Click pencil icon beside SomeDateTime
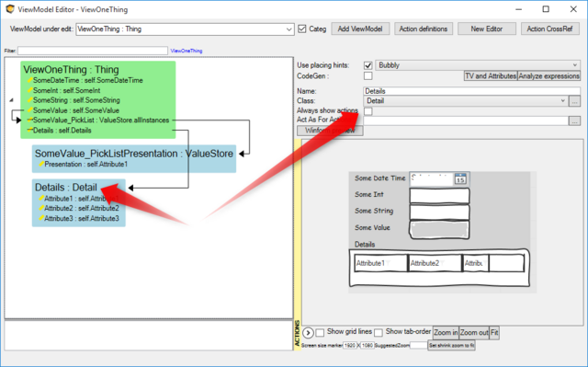The width and height of the screenshot is (588, 367). click(x=30, y=80)
